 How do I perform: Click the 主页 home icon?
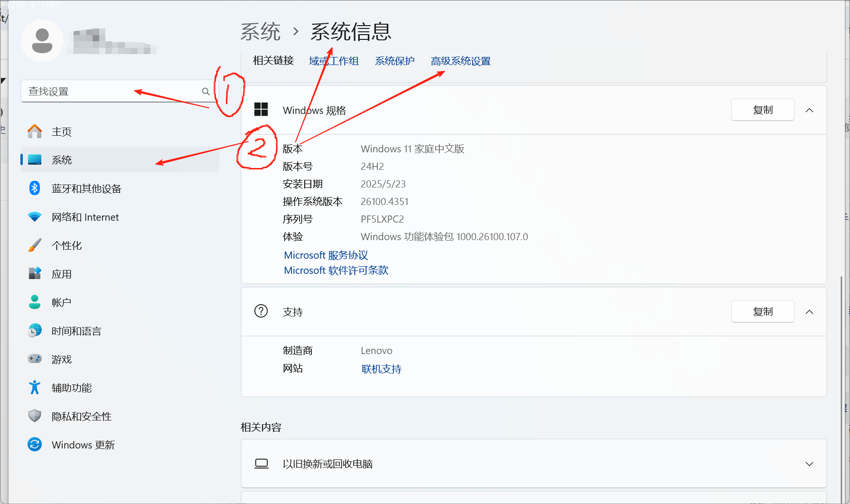pyautogui.click(x=35, y=131)
